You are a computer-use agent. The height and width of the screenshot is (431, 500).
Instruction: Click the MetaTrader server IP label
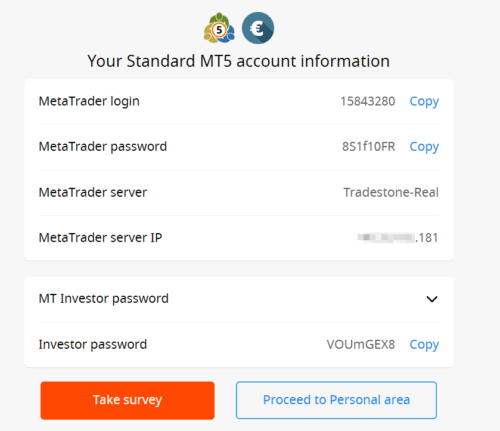[100, 238]
